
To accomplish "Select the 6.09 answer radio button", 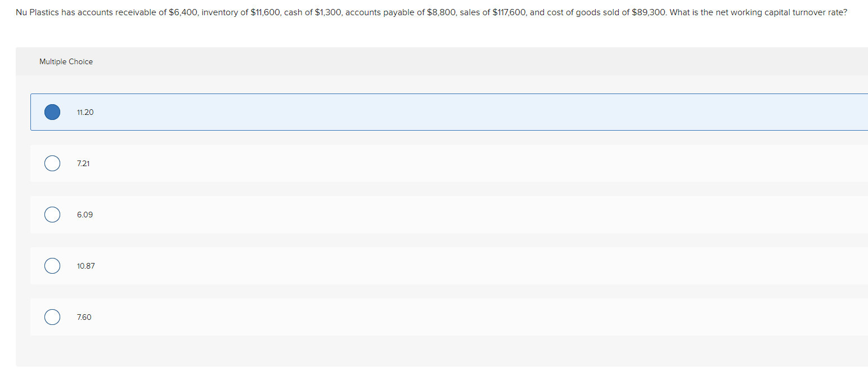I will coord(52,215).
